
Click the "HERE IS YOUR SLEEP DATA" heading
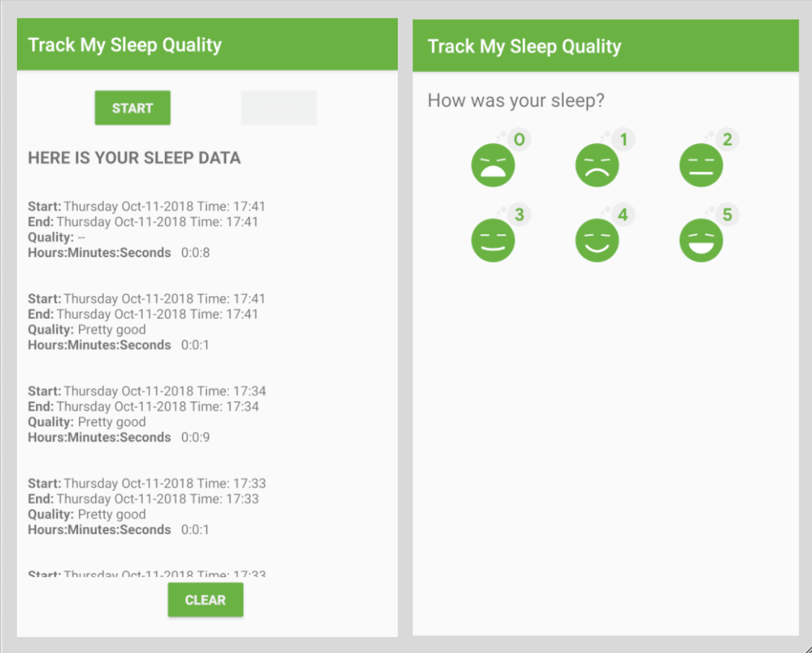coord(134,158)
